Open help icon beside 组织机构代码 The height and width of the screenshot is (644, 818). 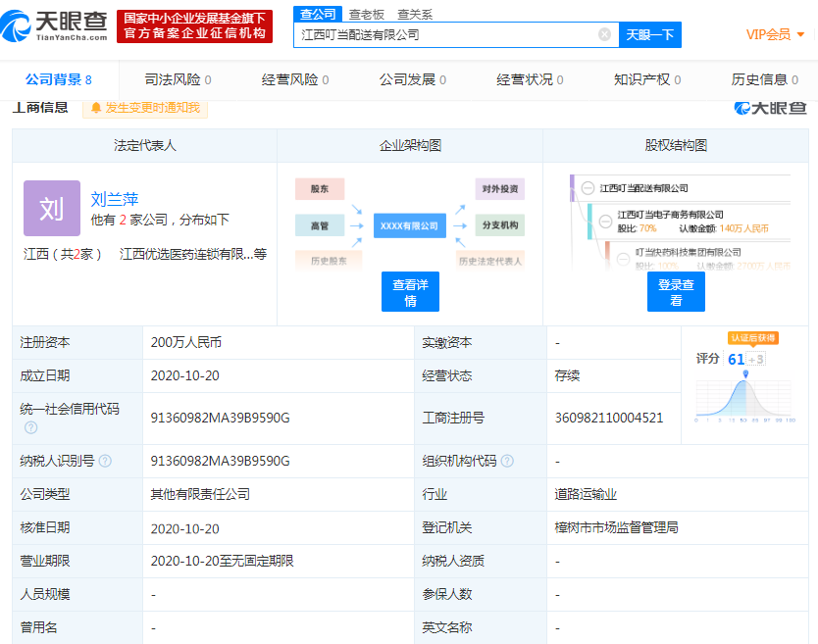(507, 461)
